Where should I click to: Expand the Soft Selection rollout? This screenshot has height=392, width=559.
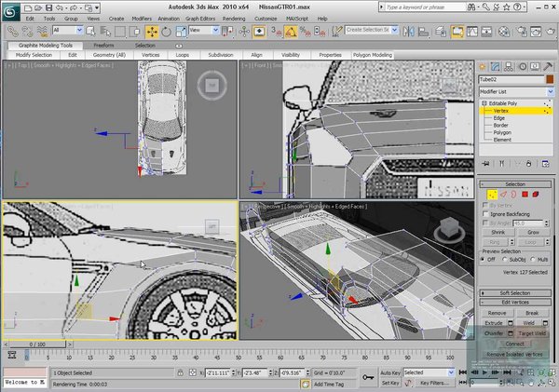point(515,293)
